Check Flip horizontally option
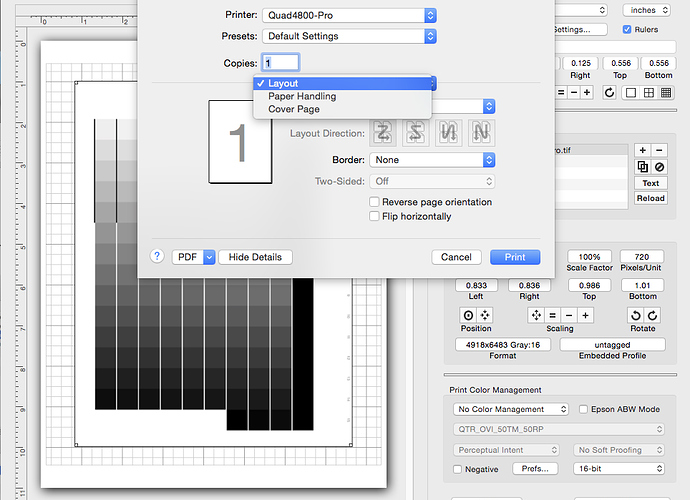Viewport: 690px width, 500px height. (x=374, y=216)
